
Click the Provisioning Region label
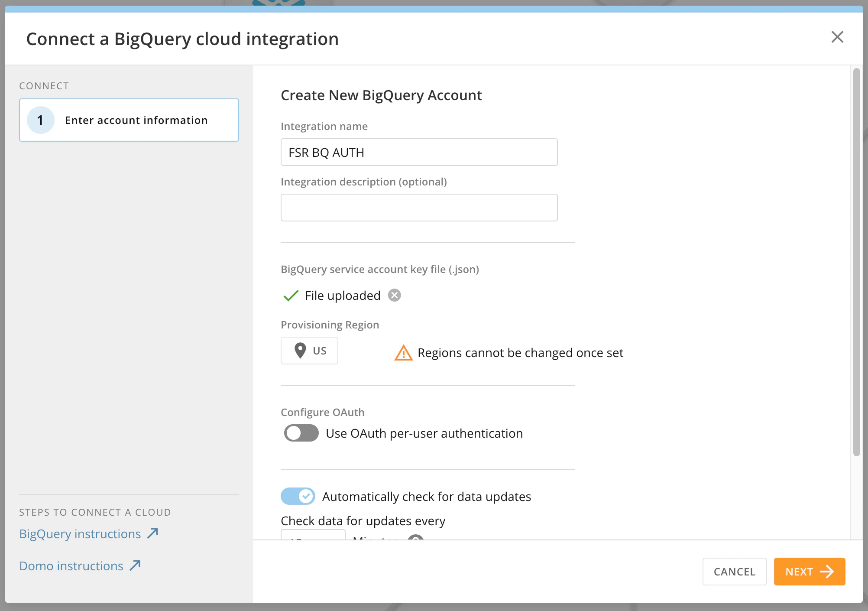(x=330, y=325)
